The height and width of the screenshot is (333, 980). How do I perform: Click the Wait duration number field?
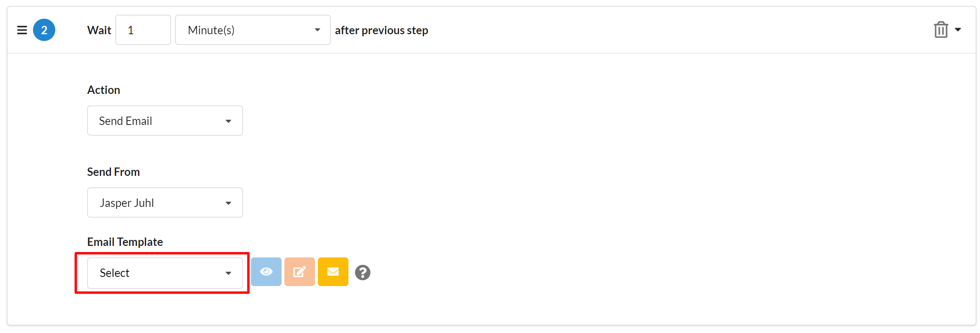tap(143, 30)
